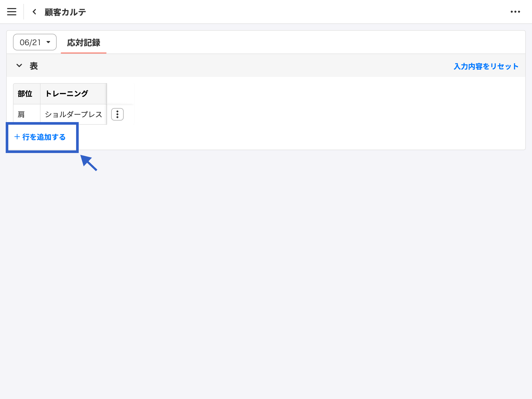Click the small arrow in date selector
This screenshot has height=399, width=532.
click(x=48, y=42)
